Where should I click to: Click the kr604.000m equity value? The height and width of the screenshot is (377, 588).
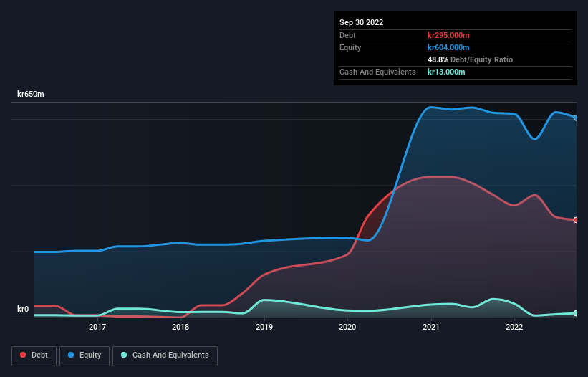coord(448,47)
